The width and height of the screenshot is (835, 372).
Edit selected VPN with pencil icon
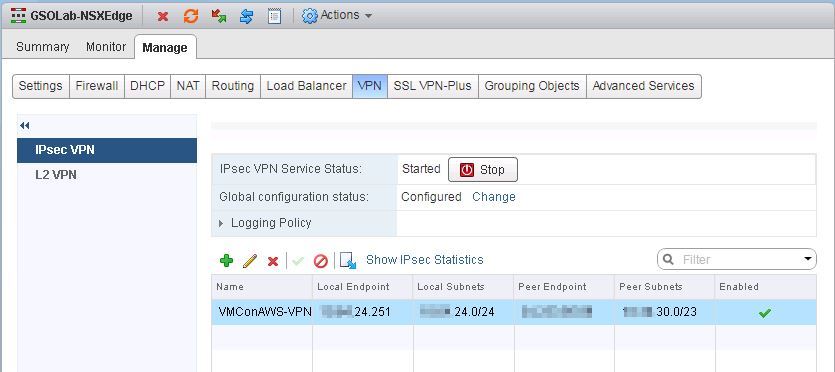[250, 261]
